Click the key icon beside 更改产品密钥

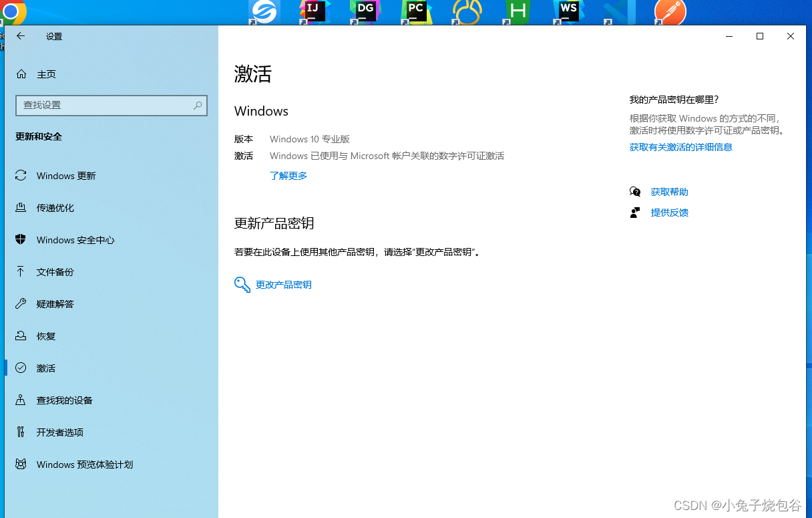pyautogui.click(x=242, y=285)
